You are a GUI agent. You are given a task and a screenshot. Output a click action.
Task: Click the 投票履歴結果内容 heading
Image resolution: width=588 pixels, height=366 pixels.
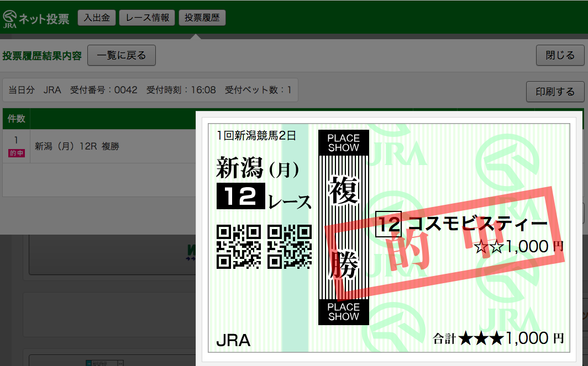click(x=42, y=56)
